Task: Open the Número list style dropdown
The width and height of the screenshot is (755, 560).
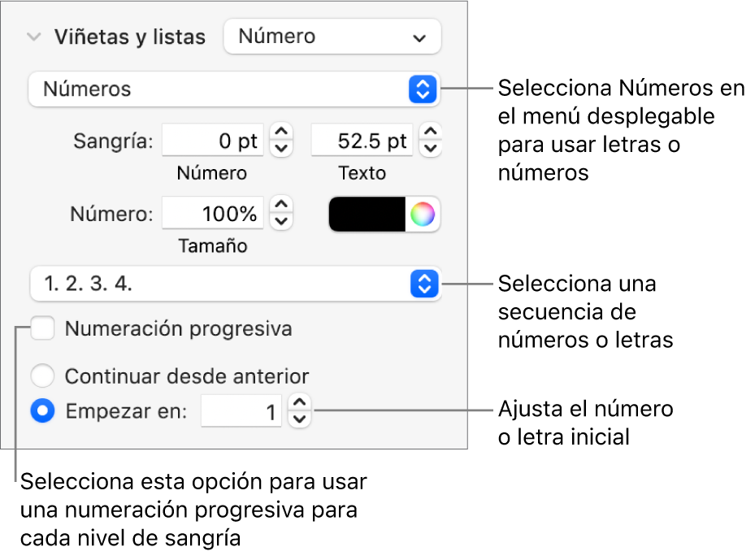Action: click(332, 37)
